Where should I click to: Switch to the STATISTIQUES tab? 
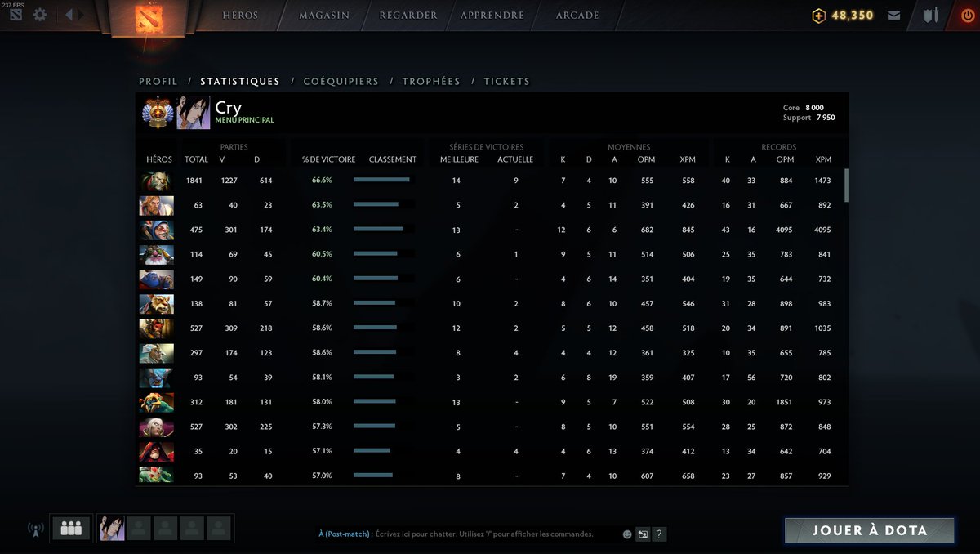240,82
